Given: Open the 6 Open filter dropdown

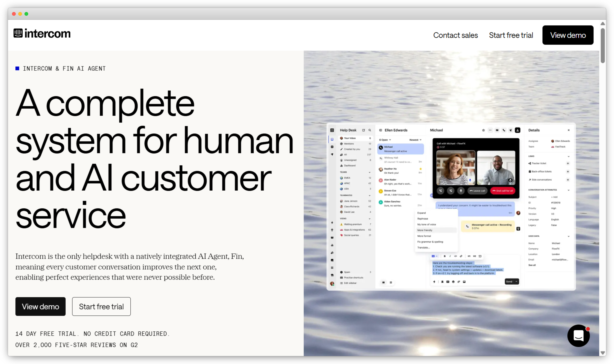Looking at the screenshot, I should pos(385,140).
